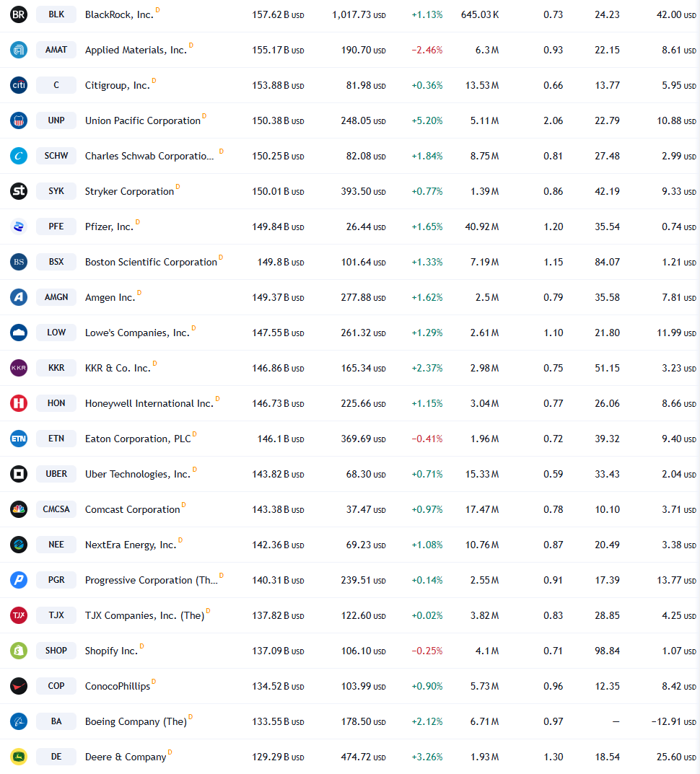Click Union Pacific relative volume 2.06
This screenshot has height=774, width=700.
click(x=554, y=121)
